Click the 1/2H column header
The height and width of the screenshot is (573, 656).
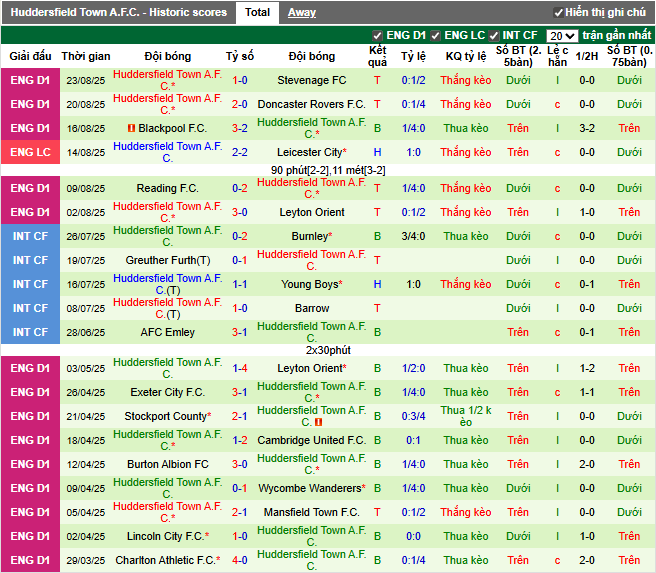[x=587, y=56]
